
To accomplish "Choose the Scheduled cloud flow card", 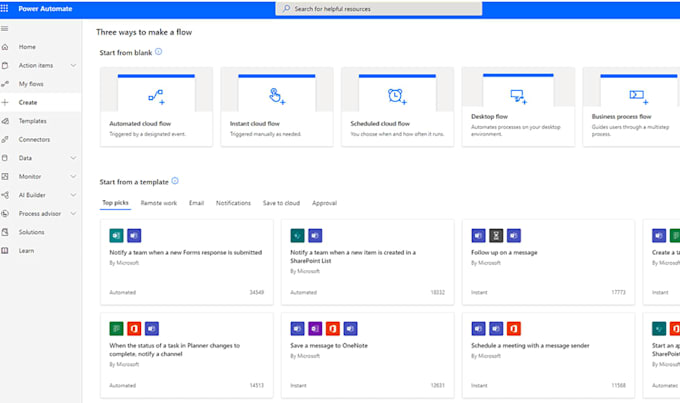I will tap(397, 107).
